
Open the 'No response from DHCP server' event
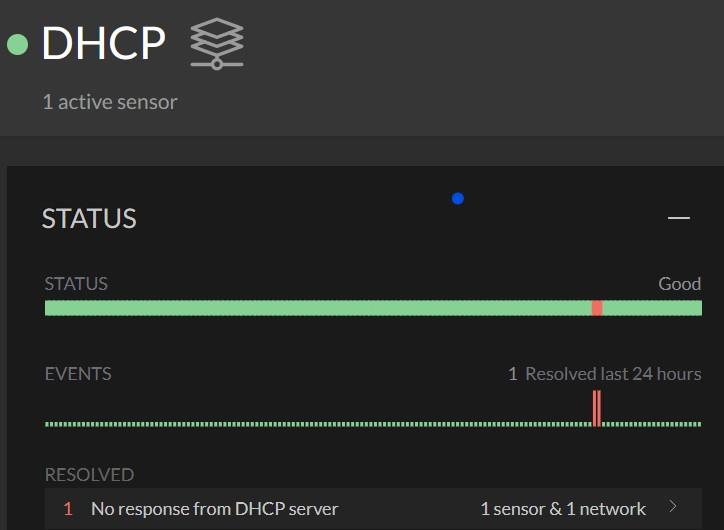tap(214, 509)
